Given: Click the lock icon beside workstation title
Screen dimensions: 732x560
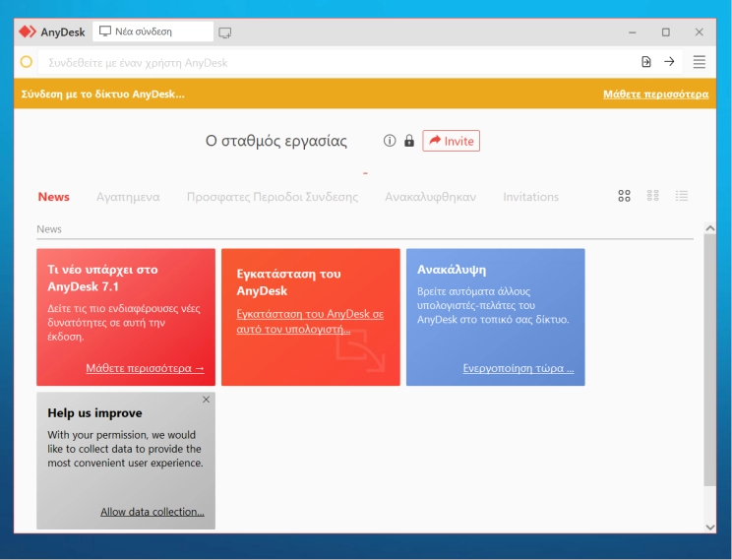Looking at the screenshot, I should pyautogui.click(x=409, y=141).
